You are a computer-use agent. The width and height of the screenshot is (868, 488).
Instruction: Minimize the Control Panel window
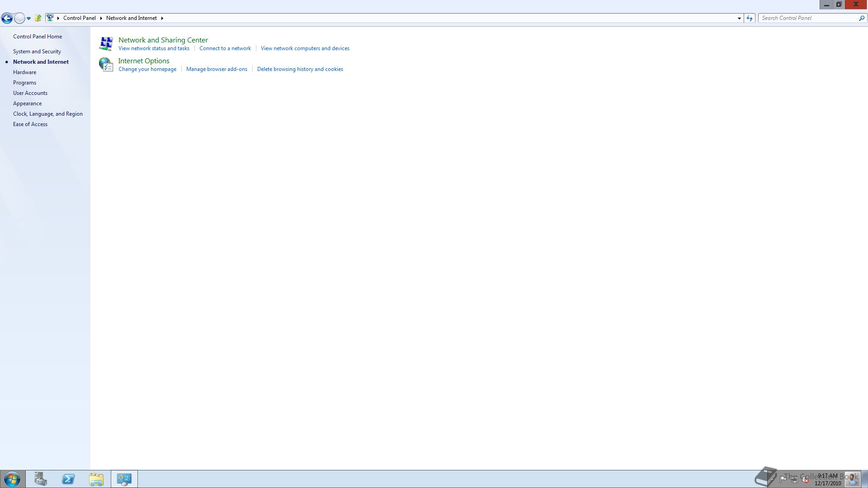826,5
